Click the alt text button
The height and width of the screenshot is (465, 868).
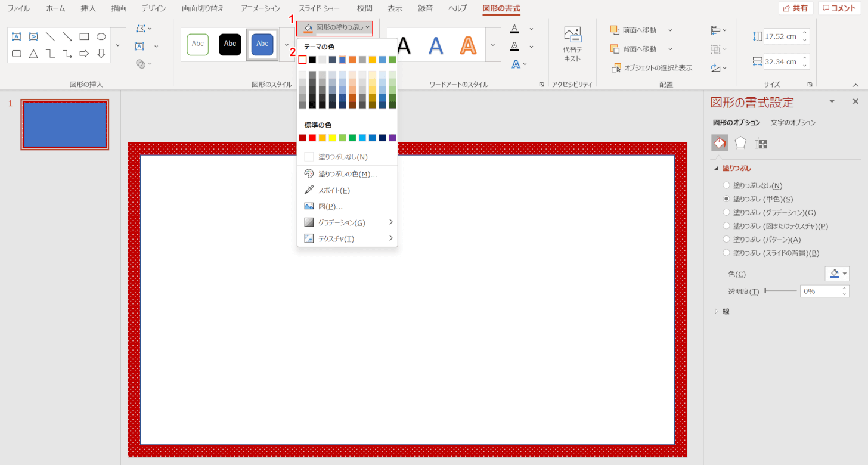point(572,44)
